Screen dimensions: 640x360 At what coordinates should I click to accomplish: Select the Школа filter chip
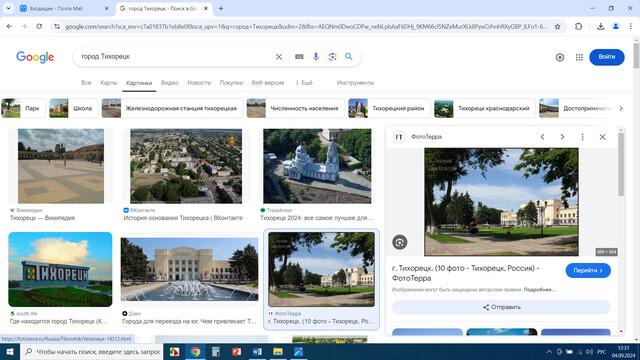[x=73, y=108]
